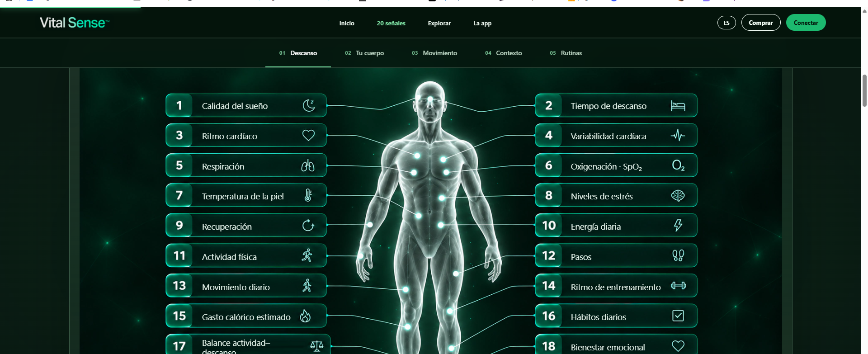Go to the Rutinas tab
The width and height of the screenshot is (868, 354).
[566, 53]
